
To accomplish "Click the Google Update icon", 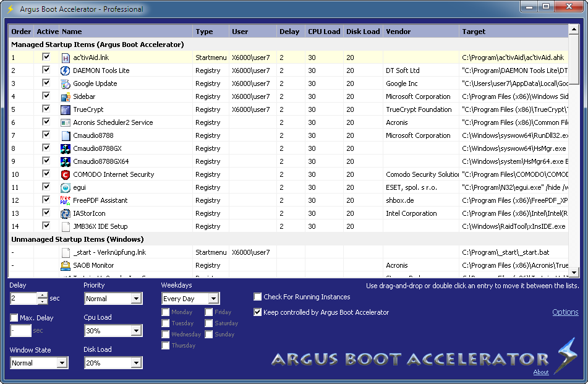I will coord(66,83).
